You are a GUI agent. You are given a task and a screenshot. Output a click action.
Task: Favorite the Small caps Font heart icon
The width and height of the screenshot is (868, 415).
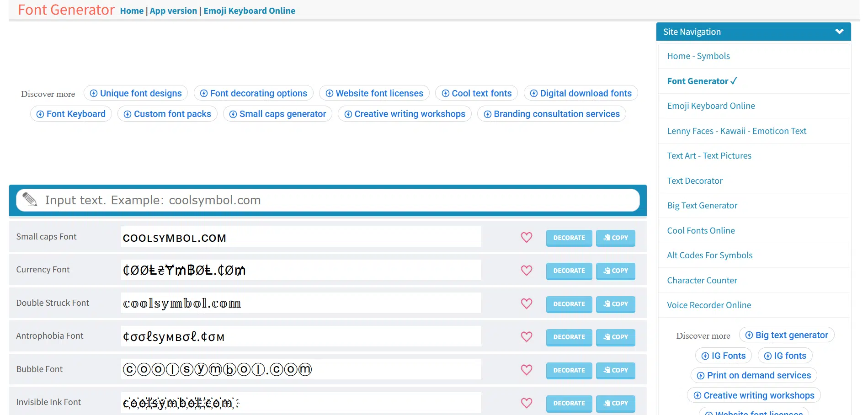click(x=526, y=238)
